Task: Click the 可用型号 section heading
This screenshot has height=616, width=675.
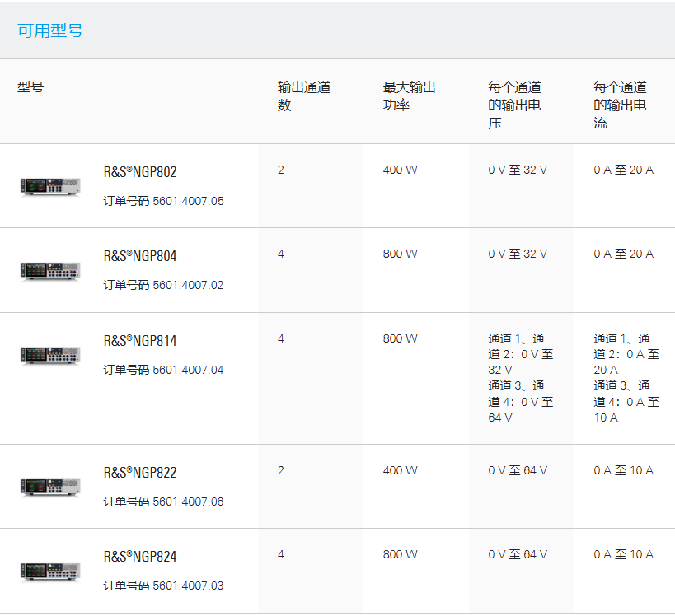Action: (x=50, y=30)
